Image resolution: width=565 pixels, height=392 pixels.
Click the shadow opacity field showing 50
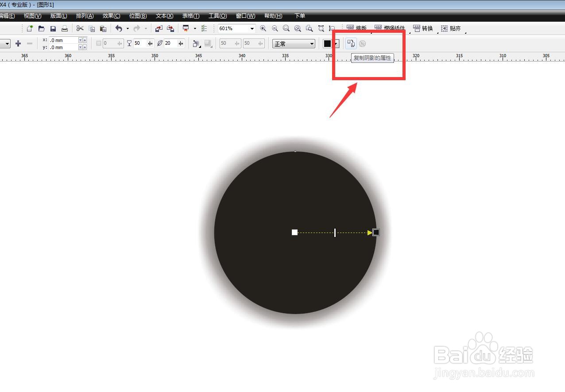coord(140,43)
